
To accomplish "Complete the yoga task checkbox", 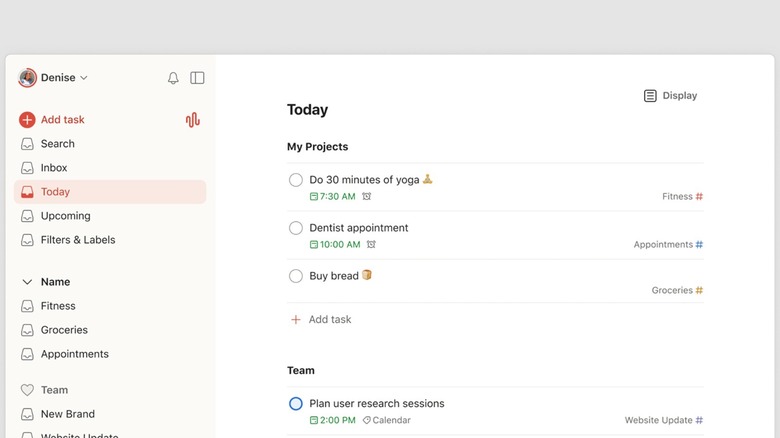I will coord(295,180).
